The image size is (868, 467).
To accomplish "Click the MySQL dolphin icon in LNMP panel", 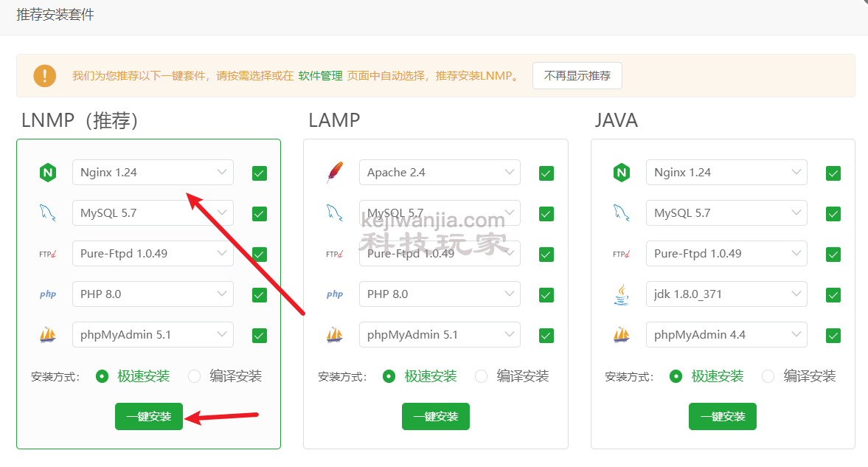I will pyautogui.click(x=48, y=213).
